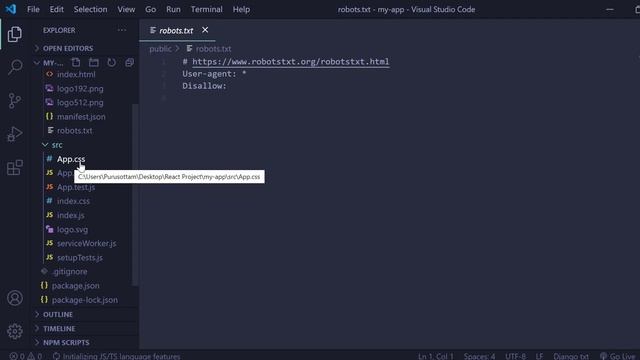This screenshot has height=360, width=640.
Task: Open the Extensions view
Action: coord(15,167)
